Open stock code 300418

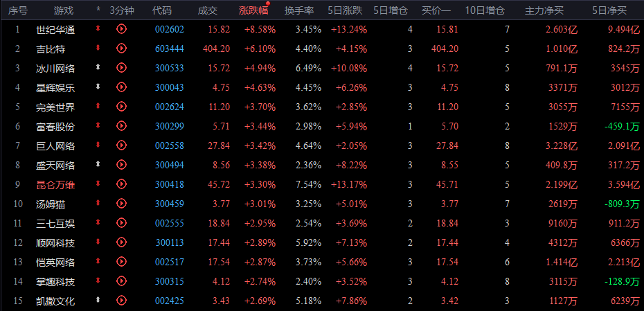[170, 185]
